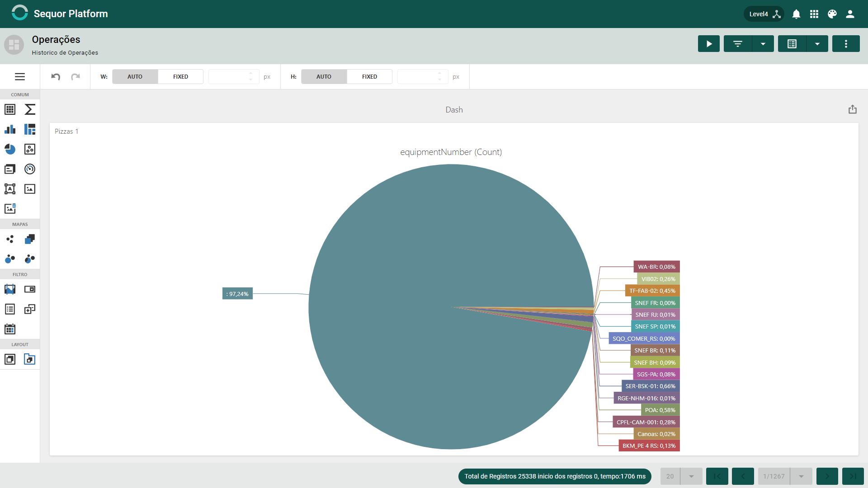Open the user account icon

tap(850, 14)
